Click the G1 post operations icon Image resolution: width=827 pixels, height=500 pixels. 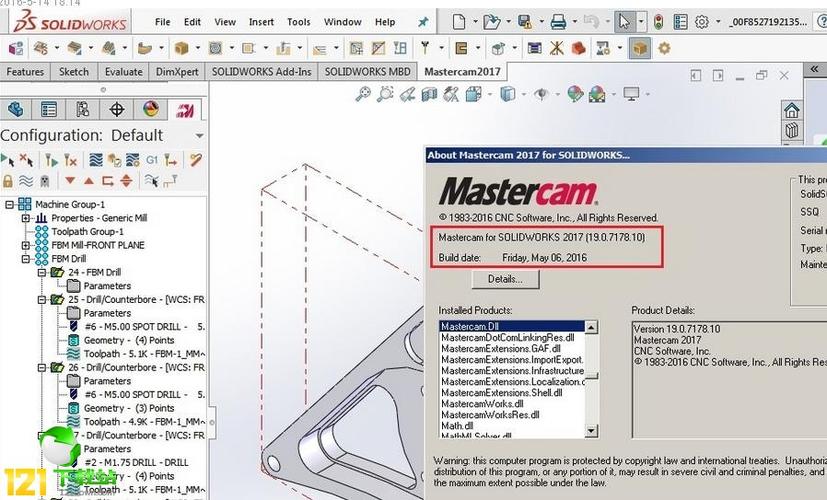point(152,160)
